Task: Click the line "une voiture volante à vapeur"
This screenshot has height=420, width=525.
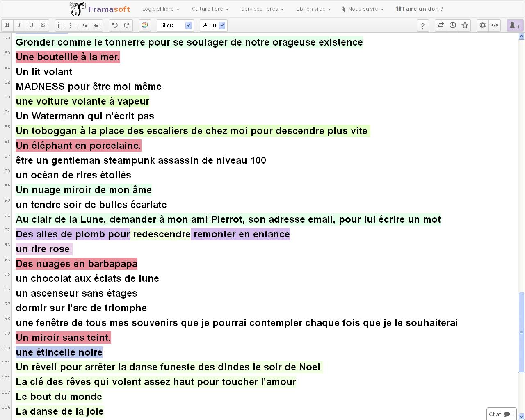Action: (x=82, y=101)
